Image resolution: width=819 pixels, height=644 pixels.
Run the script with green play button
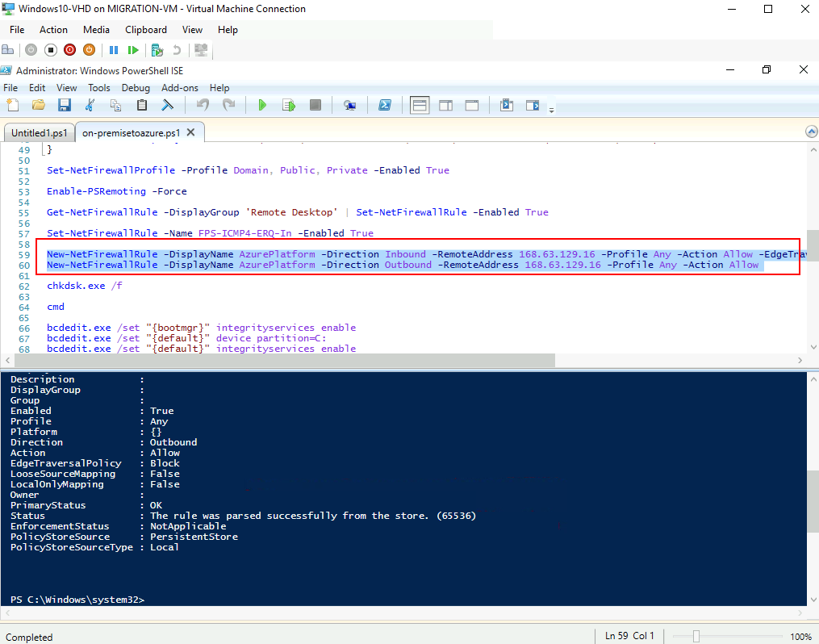click(x=262, y=105)
